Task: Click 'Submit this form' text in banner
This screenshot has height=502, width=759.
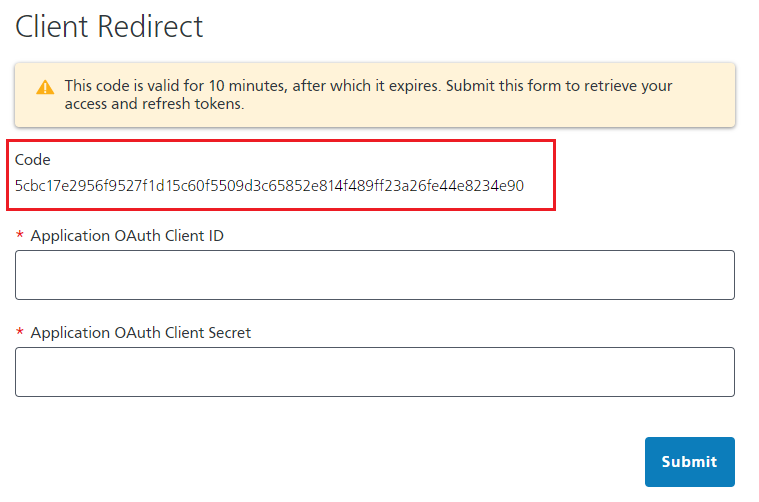Action: 503,86
